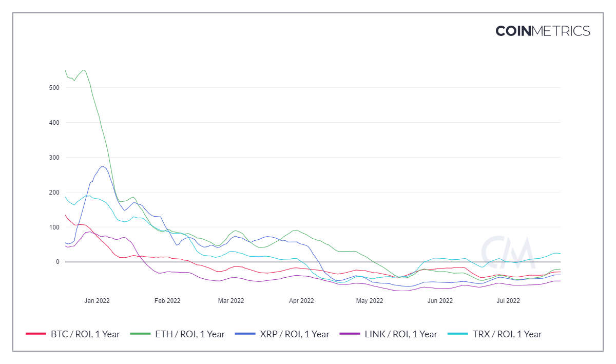
Task: Select the Mar 2022 x-axis label
Action: (x=231, y=301)
